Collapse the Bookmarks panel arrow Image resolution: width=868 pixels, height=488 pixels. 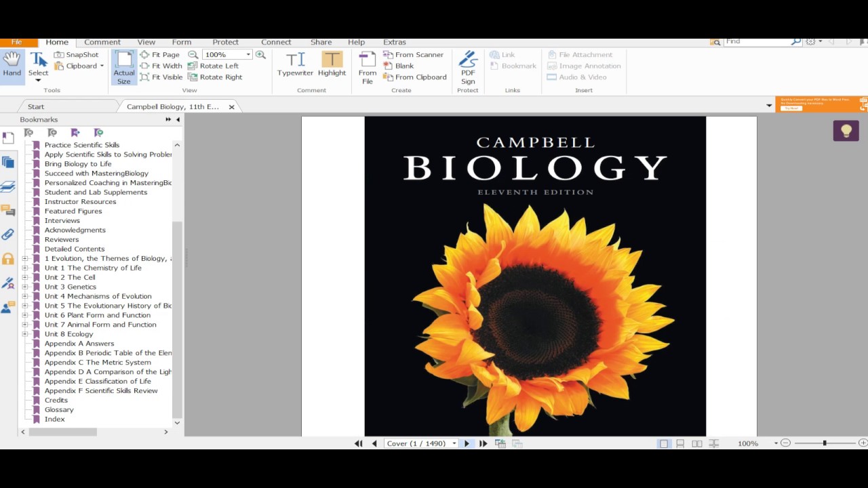coord(178,120)
